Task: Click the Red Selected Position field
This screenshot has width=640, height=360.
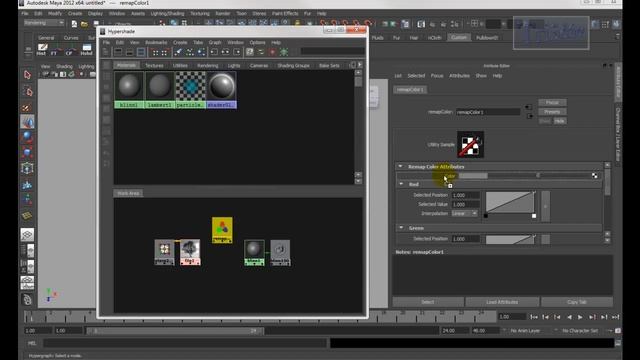Action: tap(465, 195)
